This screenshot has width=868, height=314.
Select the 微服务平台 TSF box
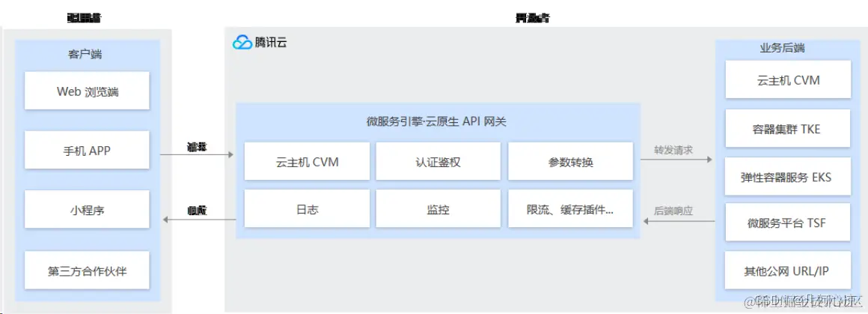(788, 222)
